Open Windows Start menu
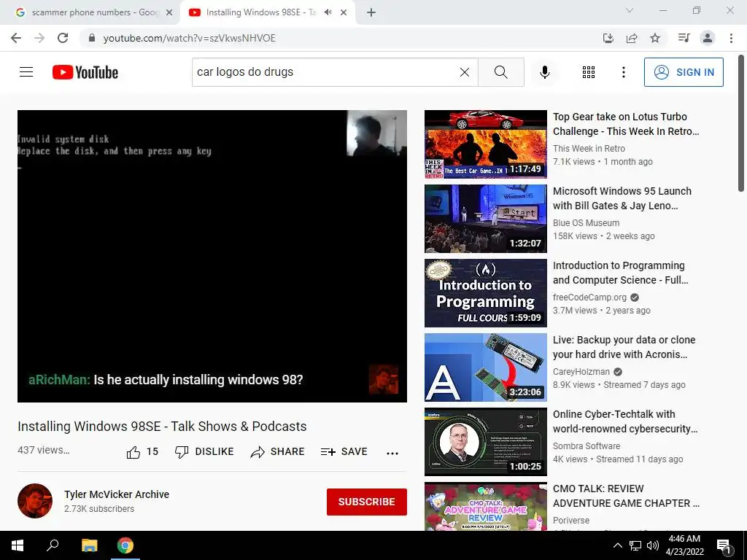 pyautogui.click(x=18, y=545)
